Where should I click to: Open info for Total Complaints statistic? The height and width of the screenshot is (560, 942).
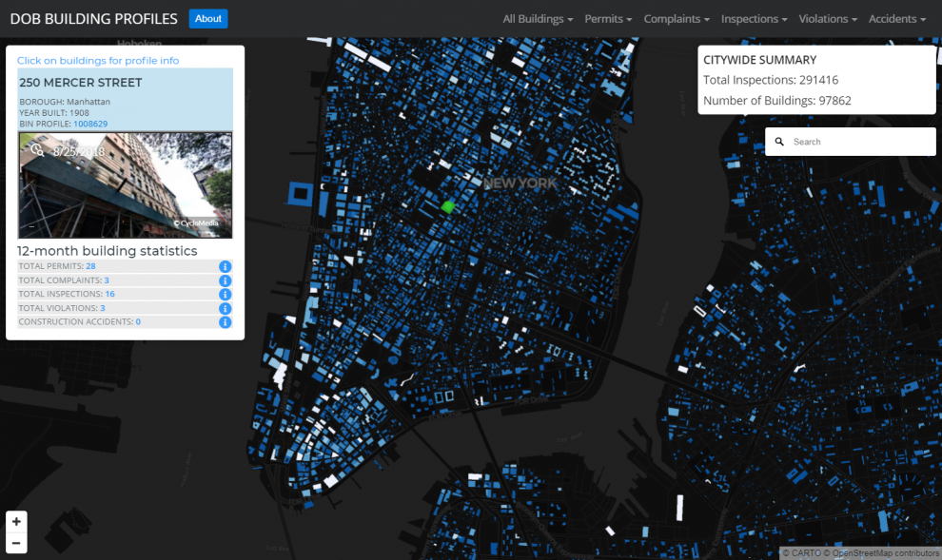pos(225,280)
